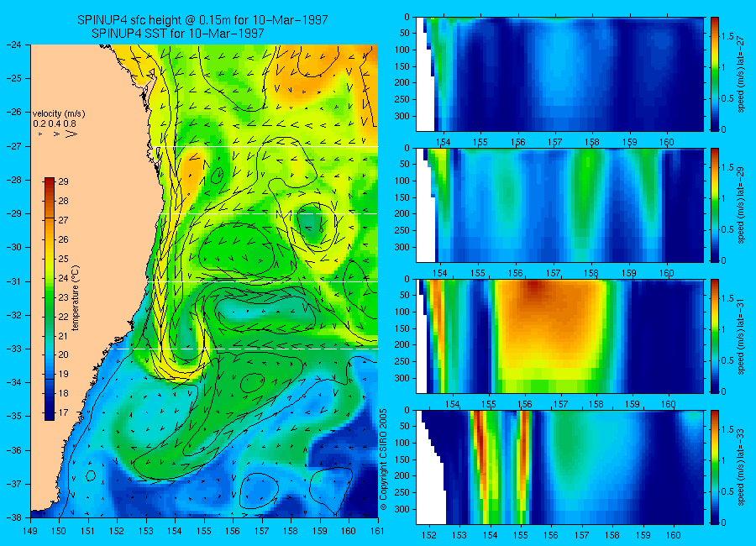Open the speed section panel for lat=-33
Screen dimensions: 756x546
(x=559, y=467)
